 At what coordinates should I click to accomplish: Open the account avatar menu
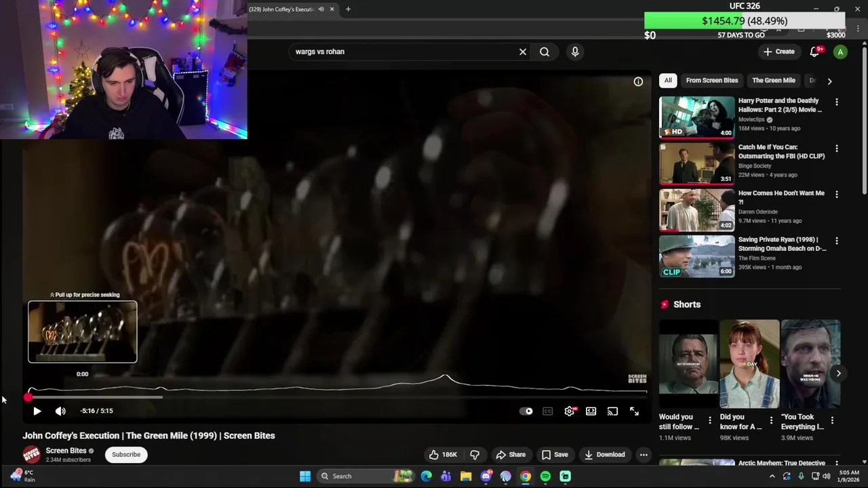tap(840, 52)
